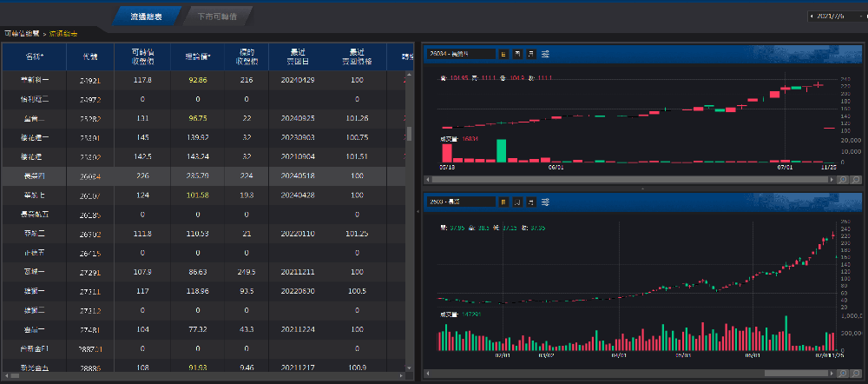This screenshot has height=384, width=868.
Task: Click zoom-in magnifier under 26034 chart
Action: (x=843, y=180)
